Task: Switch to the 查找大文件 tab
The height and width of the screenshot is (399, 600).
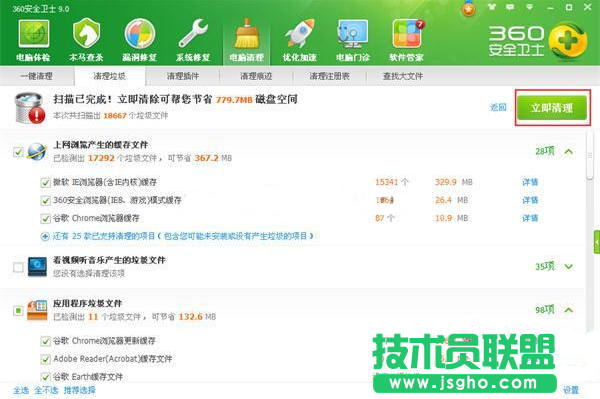Action: point(403,76)
